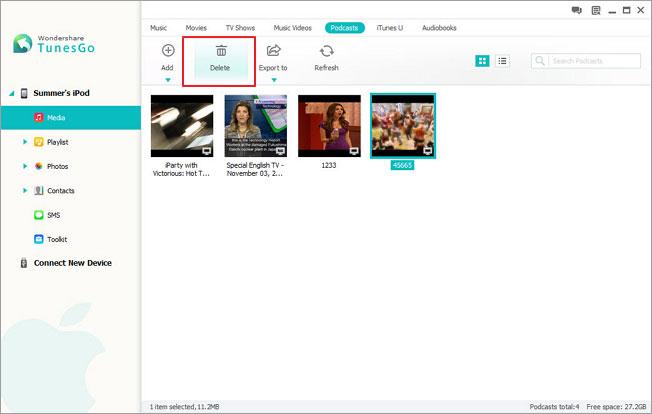Click the Add plus icon
Viewport: 652px width, 414px height.
168,51
